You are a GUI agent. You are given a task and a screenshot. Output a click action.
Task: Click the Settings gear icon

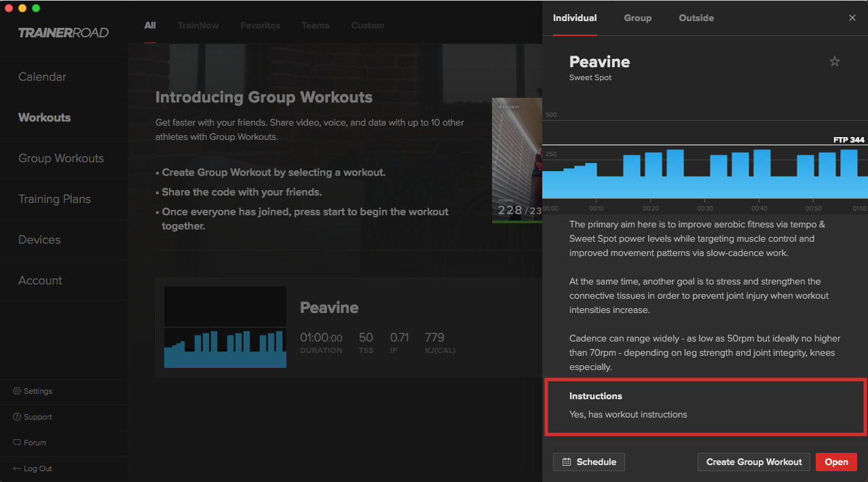(x=16, y=391)
